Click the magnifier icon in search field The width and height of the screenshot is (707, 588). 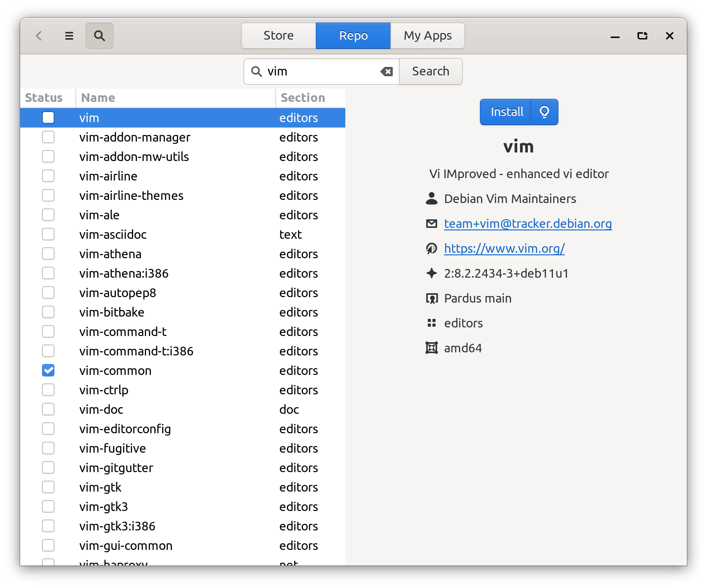pos(256,72)
